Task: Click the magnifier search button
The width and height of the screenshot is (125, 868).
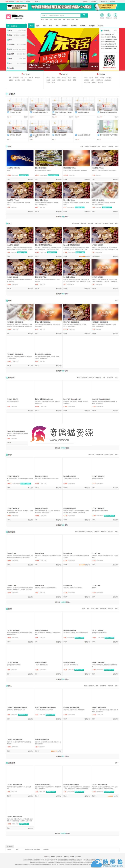Action: pyautogui.click(x=84, y=16)
